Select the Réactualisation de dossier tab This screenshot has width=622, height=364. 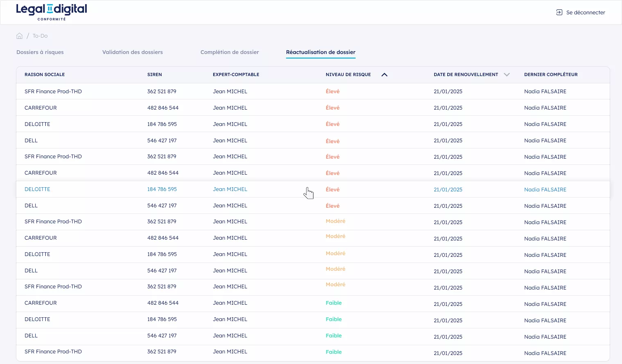tap(320, 52)
